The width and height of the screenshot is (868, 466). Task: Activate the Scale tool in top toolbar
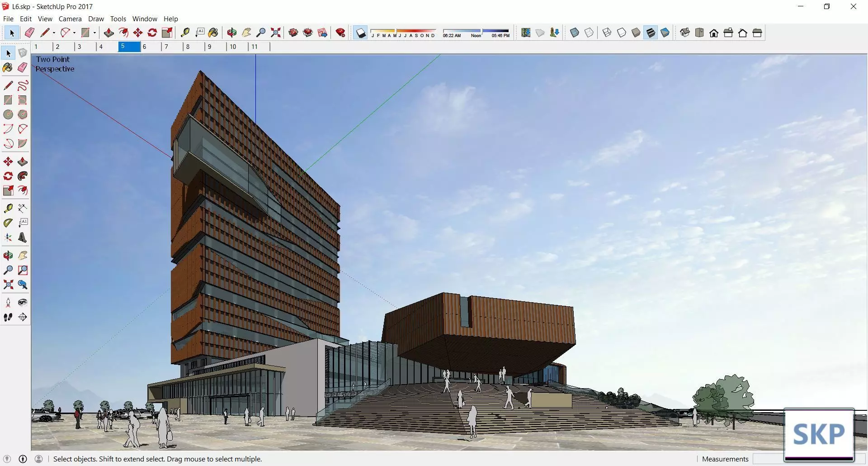pos(167,33)
